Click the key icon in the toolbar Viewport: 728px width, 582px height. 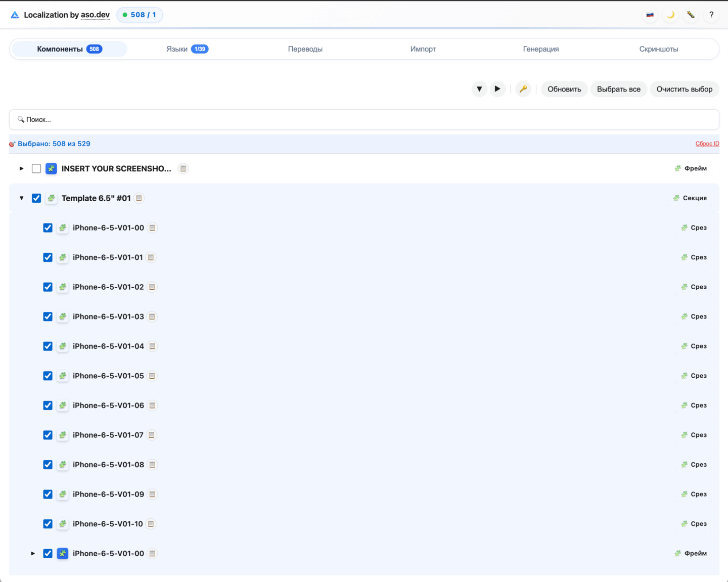pos(523,89)
